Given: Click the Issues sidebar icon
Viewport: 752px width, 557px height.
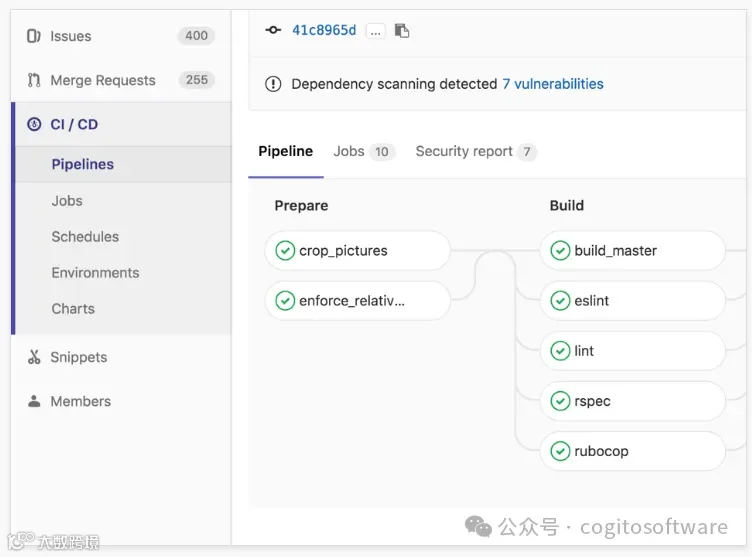Looking at the screenshot, I should click(x=34, y=36).
